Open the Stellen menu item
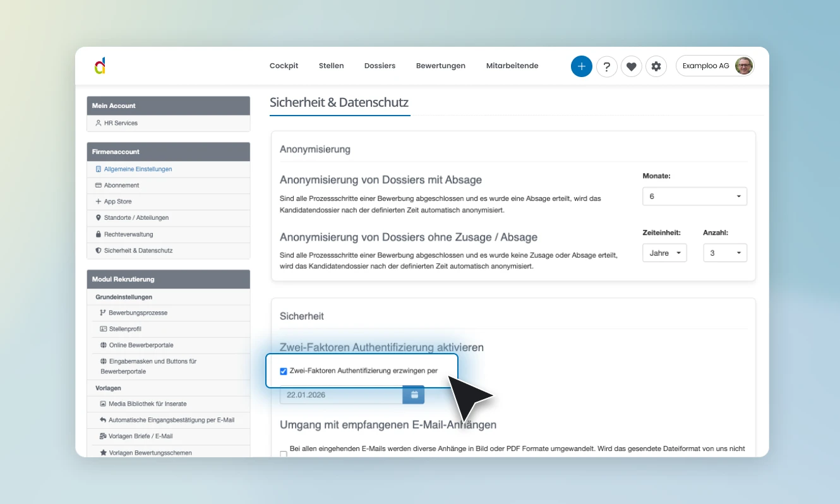 coord(332,66)
